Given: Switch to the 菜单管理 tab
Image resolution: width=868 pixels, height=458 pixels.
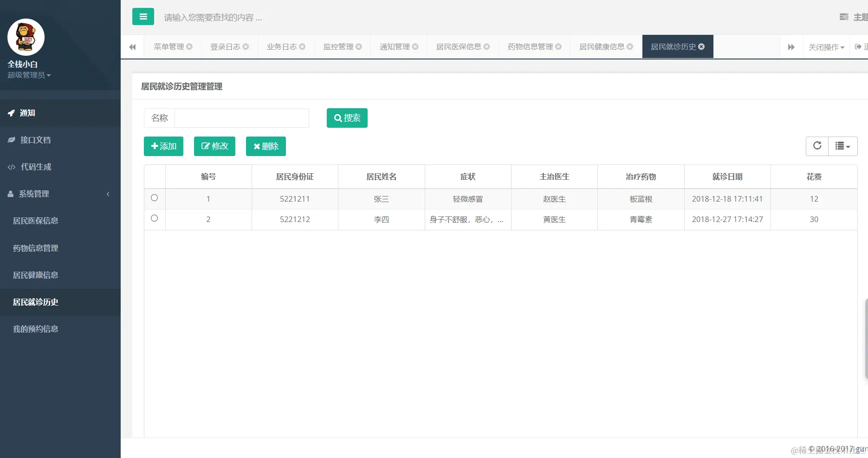Looking at the screenshot, I should 169,46.
